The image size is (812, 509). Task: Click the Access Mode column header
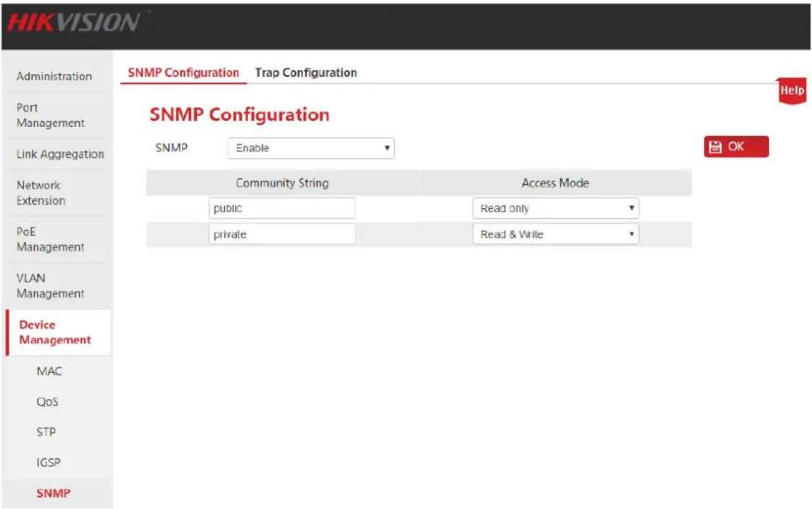coord(555,183)
